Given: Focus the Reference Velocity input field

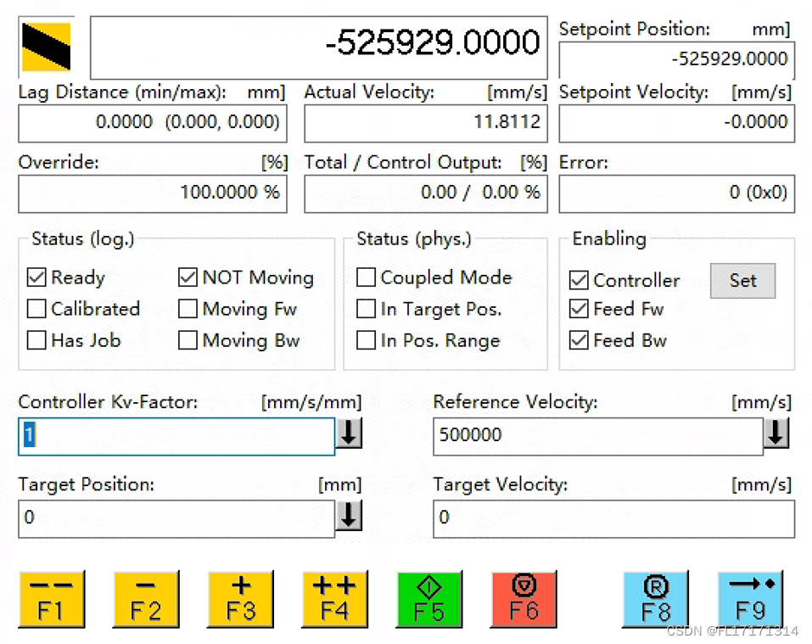Looking at the screenshot, I should coord(598,436).
